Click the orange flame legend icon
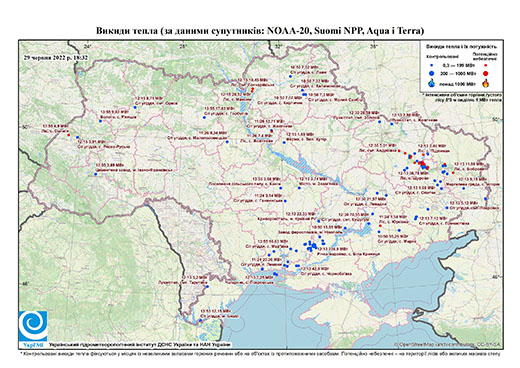This screenshot has width=520, height=368. click(x=486, y=83)
